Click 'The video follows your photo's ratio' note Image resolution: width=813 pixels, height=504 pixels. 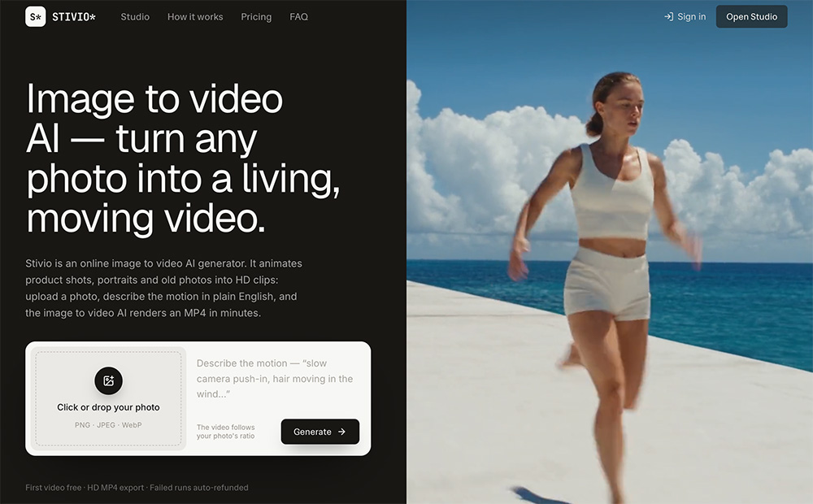(225, 432)
